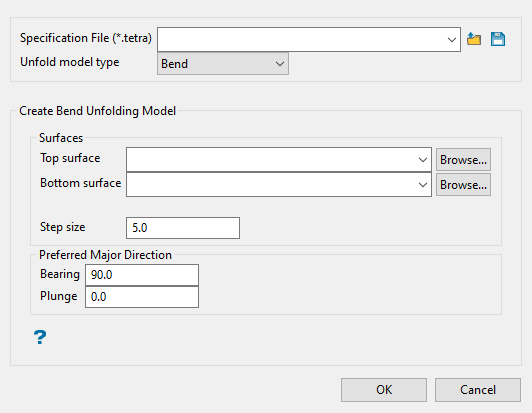The image size is (532, 413).
Task: Confirm dialog with OK button
Action: pyautogui.click(x=384, y=390)
